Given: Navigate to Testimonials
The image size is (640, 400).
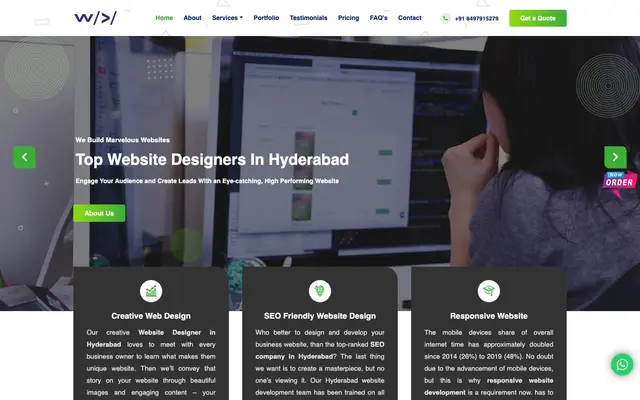Looking at the screenshot, I should [309, 18].
